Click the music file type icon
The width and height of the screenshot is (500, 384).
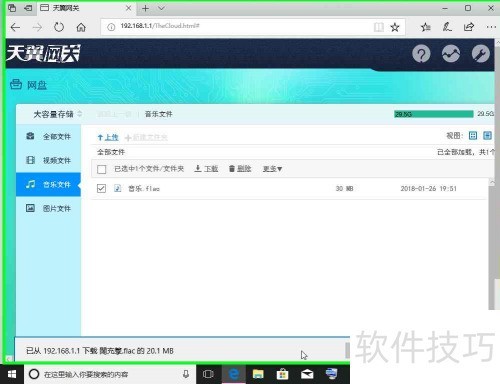(x=117, y=188)
